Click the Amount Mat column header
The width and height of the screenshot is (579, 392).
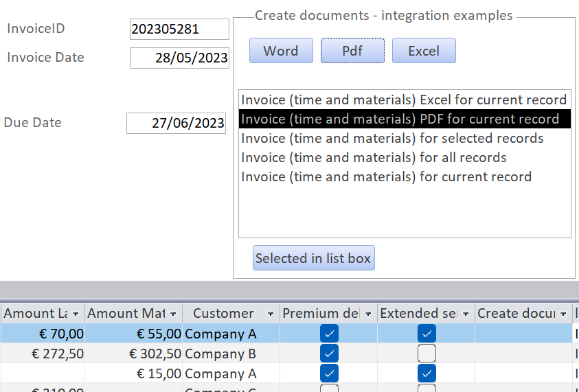134,313
